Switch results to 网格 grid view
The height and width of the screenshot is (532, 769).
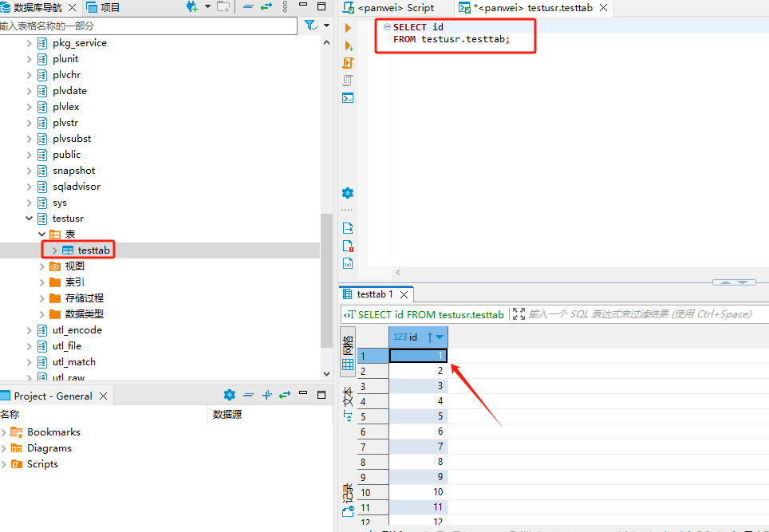coord(348,353)
